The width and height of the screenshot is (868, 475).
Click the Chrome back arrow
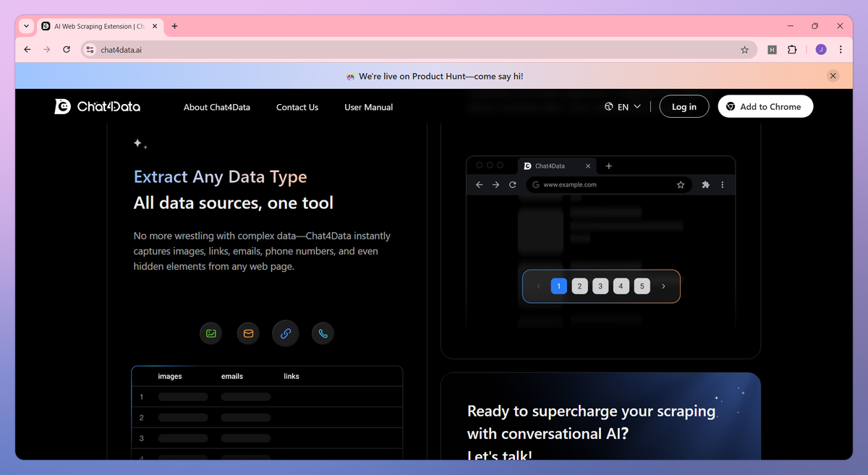tap(27, 50)
